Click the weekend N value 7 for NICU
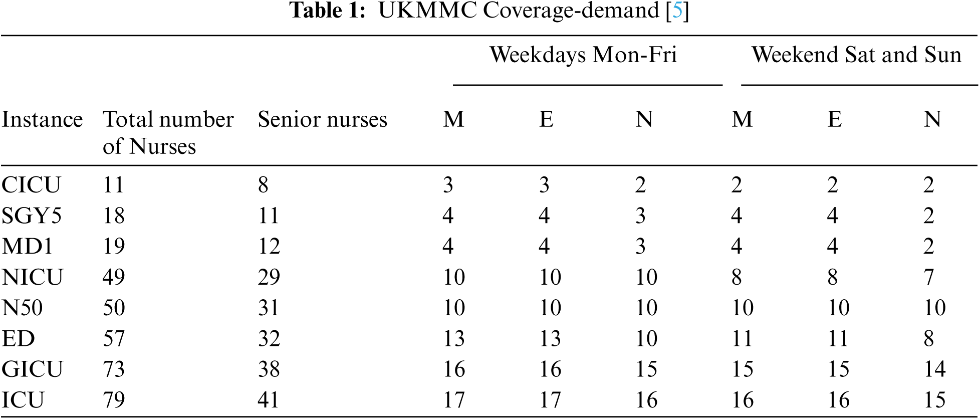980x419 pixels. tap(929, 277)
